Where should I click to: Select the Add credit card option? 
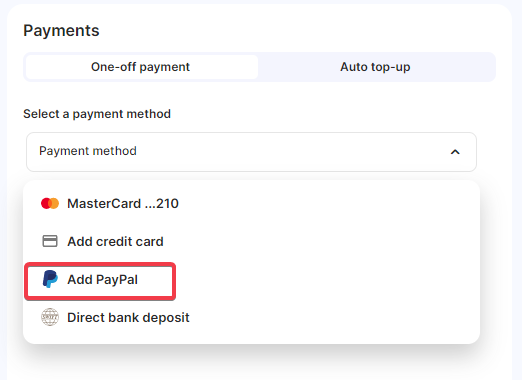point(251,241)
